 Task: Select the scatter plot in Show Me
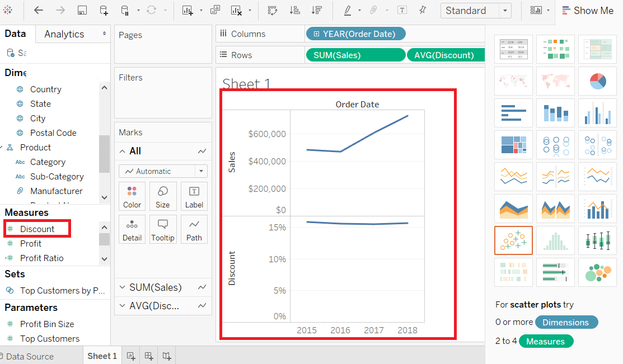(513, 240)
